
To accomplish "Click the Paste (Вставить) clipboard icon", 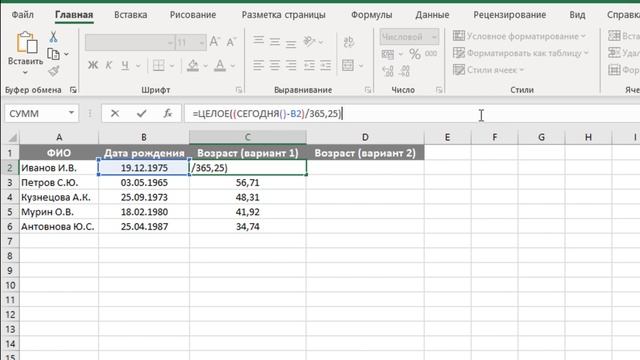I will pos(27,42).
